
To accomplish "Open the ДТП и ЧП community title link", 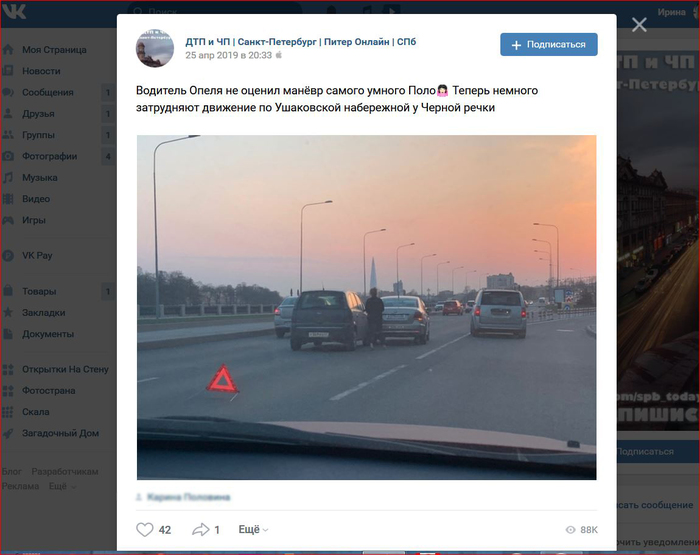I will coord(300,42).
